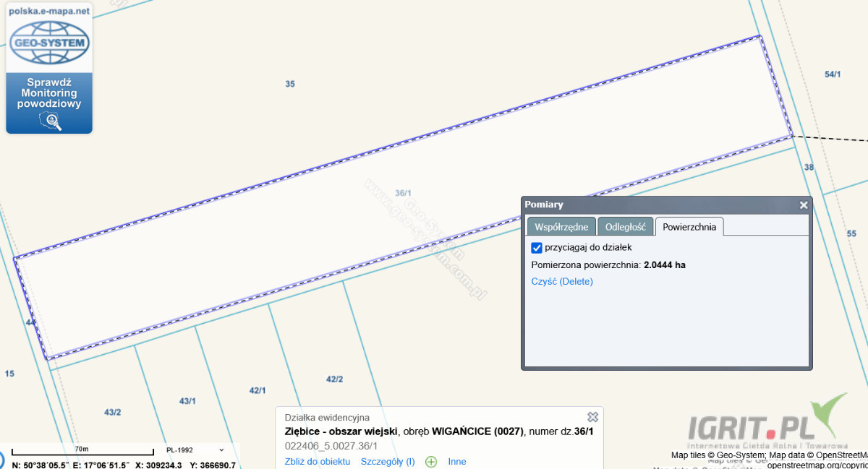
Task: Open the PL-1992 coordinate system dropdown
Action: coord(195,449)
